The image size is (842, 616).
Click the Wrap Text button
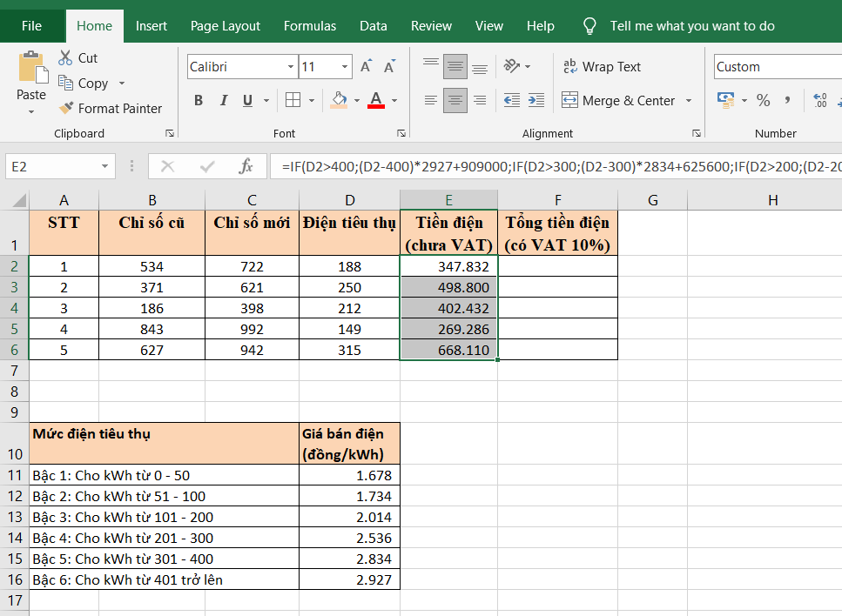click(602, 67)
